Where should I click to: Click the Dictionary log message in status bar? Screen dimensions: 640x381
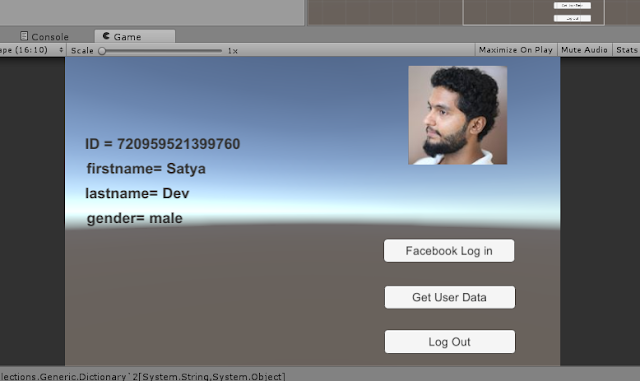[x=142, y=376]
